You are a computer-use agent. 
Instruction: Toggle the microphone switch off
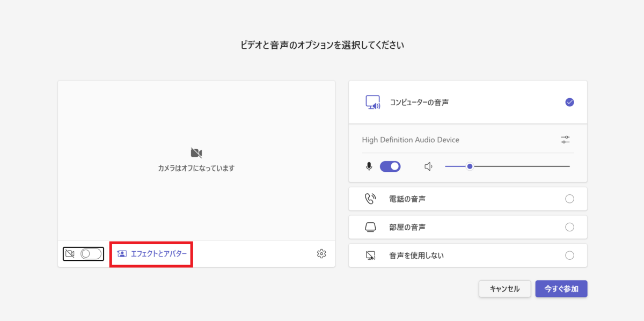coord(390,166)
